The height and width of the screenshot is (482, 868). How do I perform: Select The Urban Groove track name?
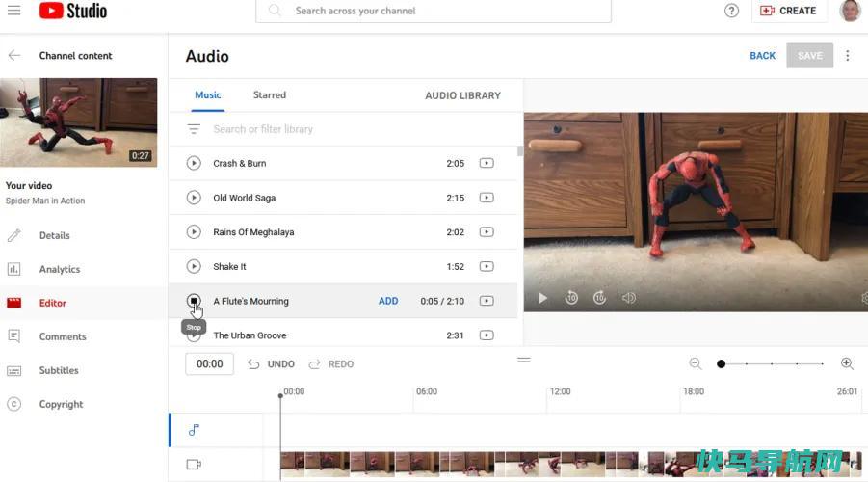tap(250, 335)
